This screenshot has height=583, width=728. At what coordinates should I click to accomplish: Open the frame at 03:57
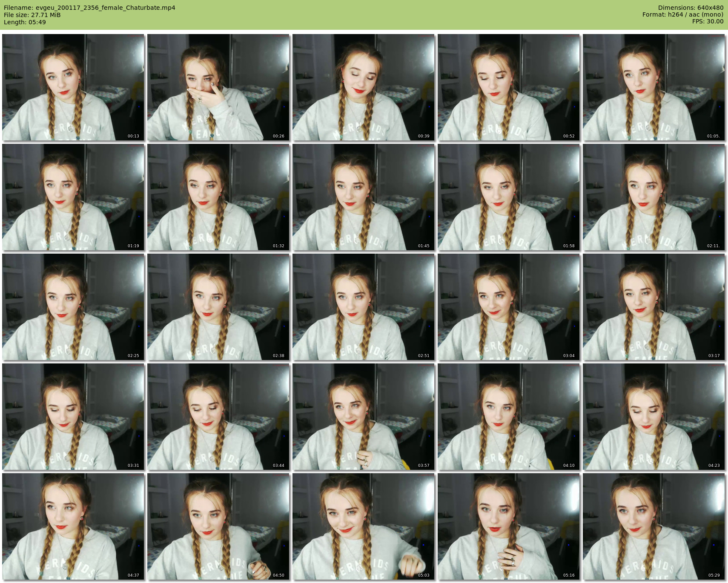click(364, 417)
